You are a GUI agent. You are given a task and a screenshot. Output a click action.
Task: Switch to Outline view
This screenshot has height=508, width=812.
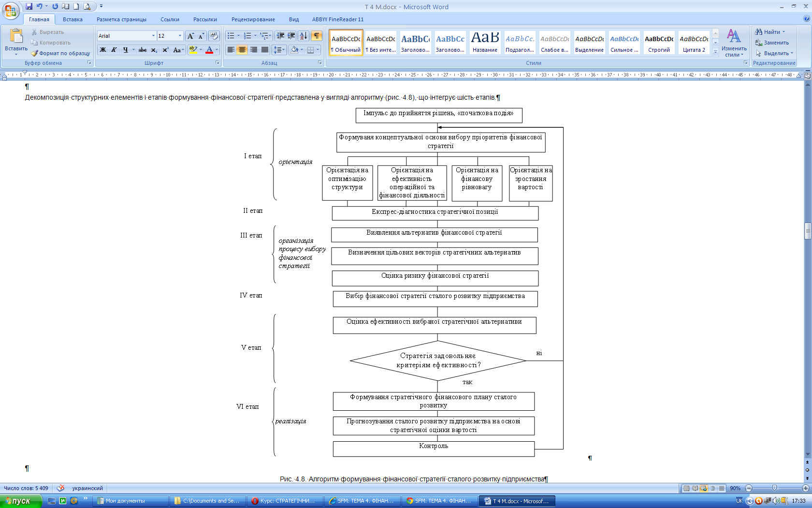712,488
